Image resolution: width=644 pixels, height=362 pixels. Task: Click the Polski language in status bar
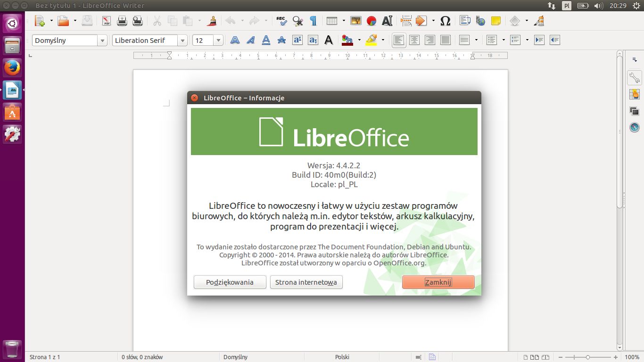click(342, 357)
